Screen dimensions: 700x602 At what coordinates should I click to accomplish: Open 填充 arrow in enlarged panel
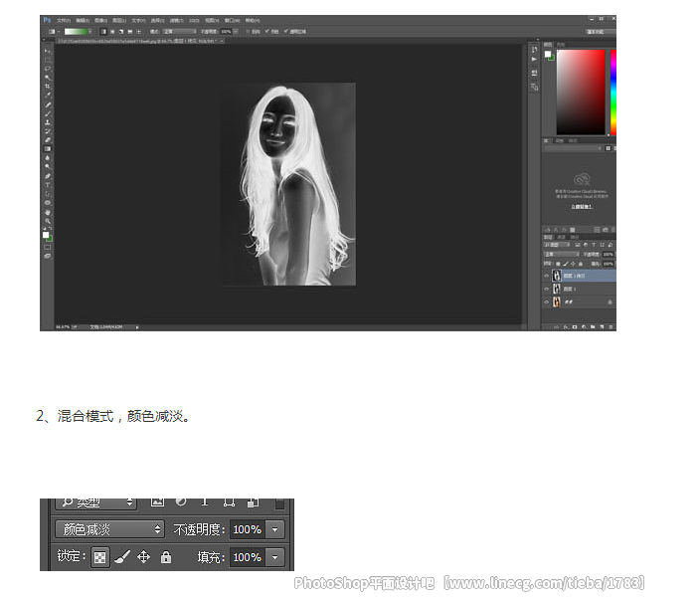[275, 557]
